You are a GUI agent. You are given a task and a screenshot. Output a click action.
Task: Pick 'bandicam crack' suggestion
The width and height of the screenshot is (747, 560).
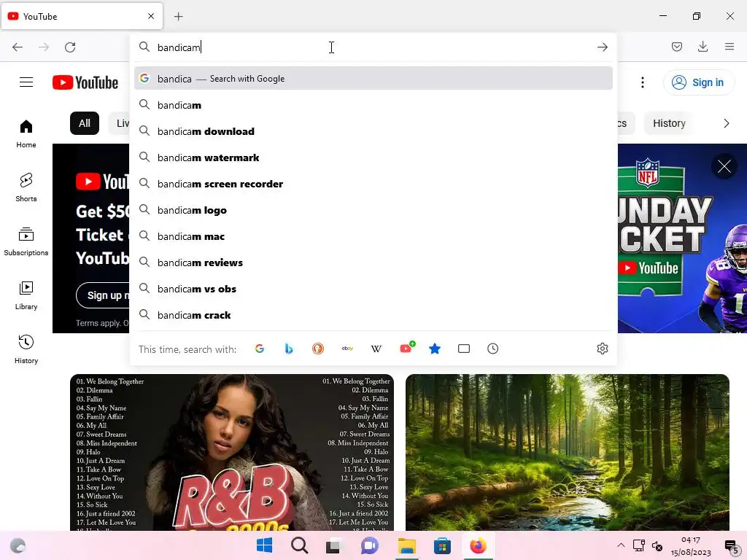[373, 315]
